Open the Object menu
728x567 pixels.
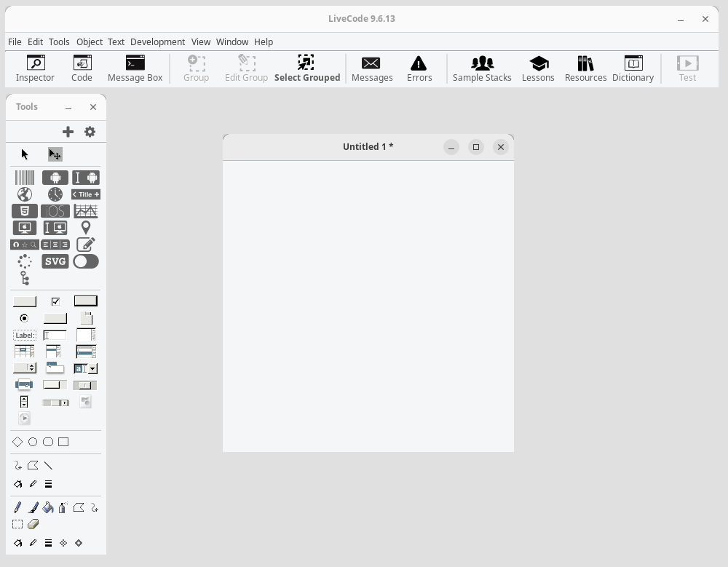point(89,41)
